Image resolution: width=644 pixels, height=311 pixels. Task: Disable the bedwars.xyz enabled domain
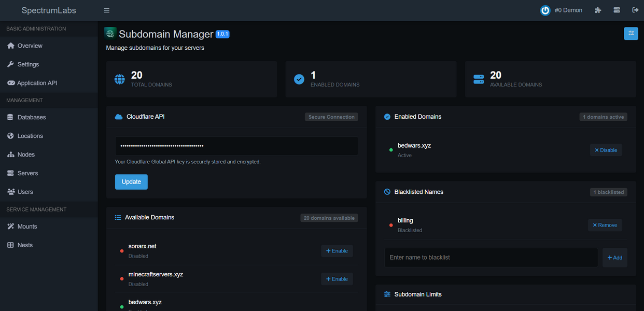[606, 150]
